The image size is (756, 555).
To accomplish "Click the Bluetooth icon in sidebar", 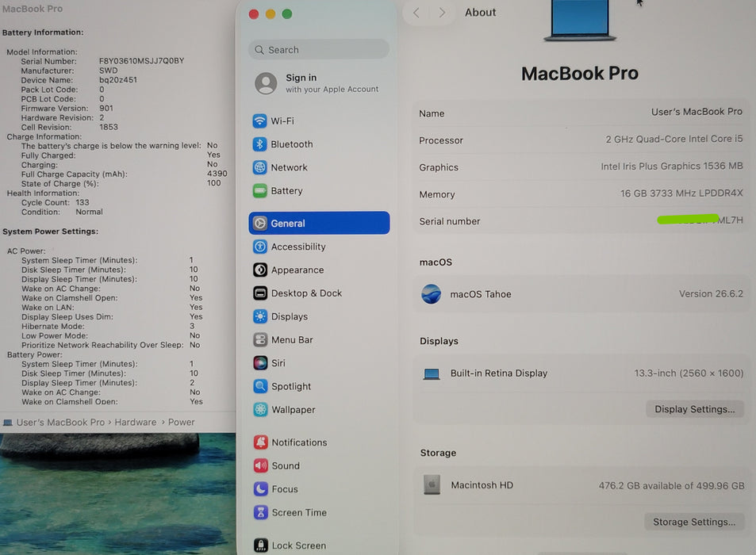I will point(259,144).
